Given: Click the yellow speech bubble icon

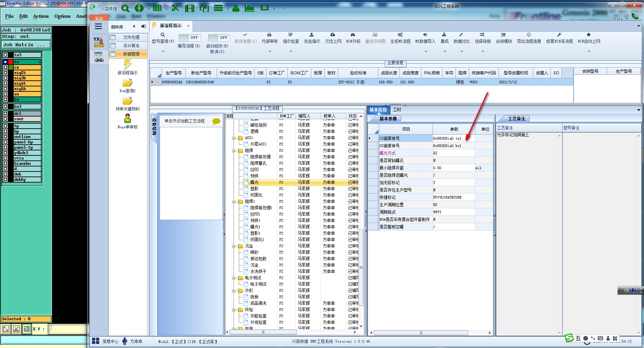Looking at the screenshot, I should click(x=216, y=121).
